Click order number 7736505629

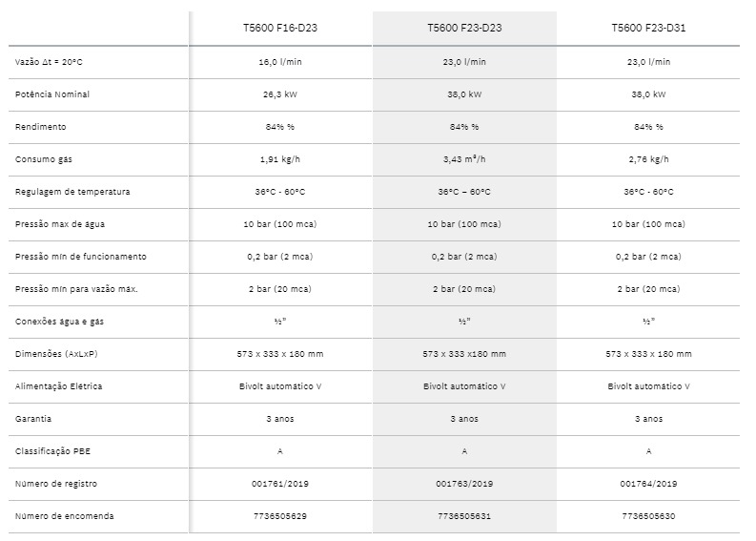[280, 516]
